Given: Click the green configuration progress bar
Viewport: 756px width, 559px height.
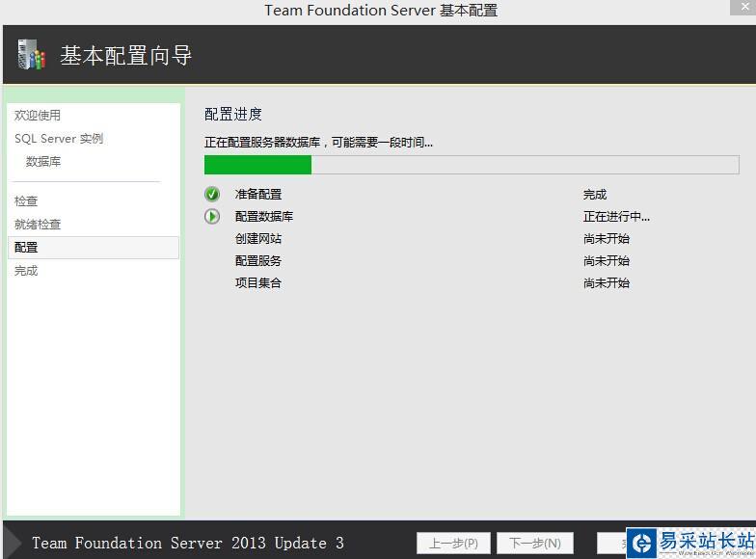Looking at the screenshot, I should pos(472,165).
